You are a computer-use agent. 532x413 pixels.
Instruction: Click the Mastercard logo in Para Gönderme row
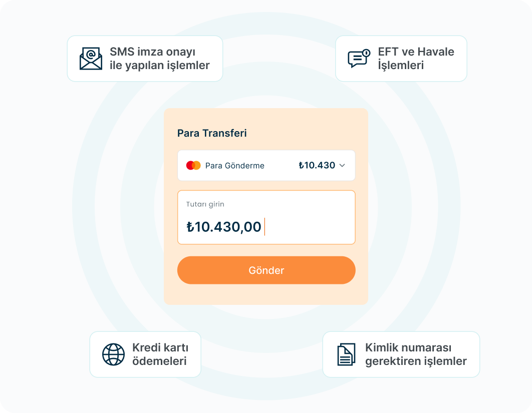tap(193, 166)
